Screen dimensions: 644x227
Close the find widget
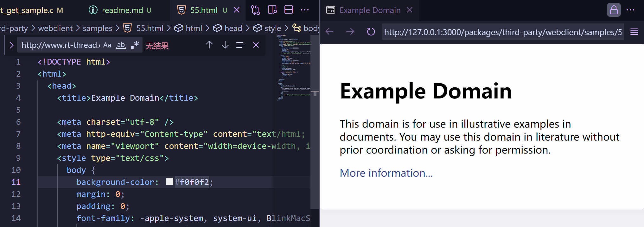pyautogui.click(x=256, y=45)
